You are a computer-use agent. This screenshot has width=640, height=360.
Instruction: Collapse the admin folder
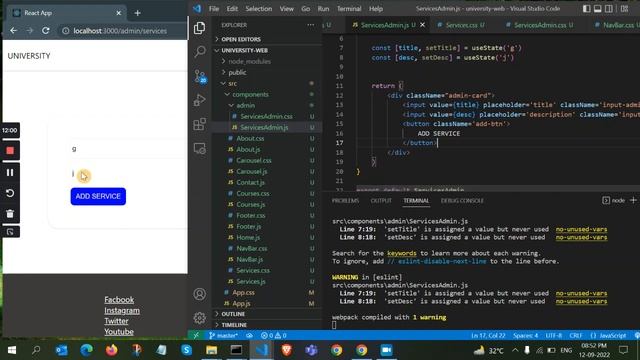point(245,105)
